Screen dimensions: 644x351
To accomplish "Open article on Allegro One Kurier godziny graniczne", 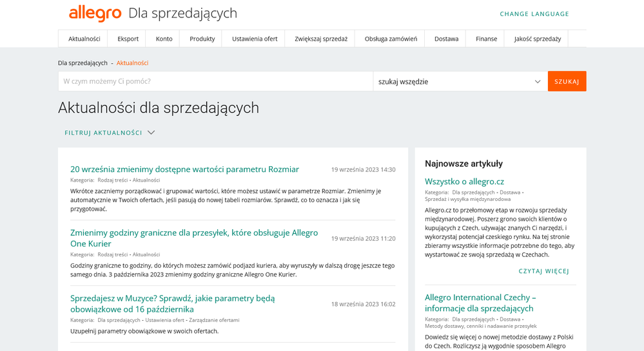I will tap(194, 238).
